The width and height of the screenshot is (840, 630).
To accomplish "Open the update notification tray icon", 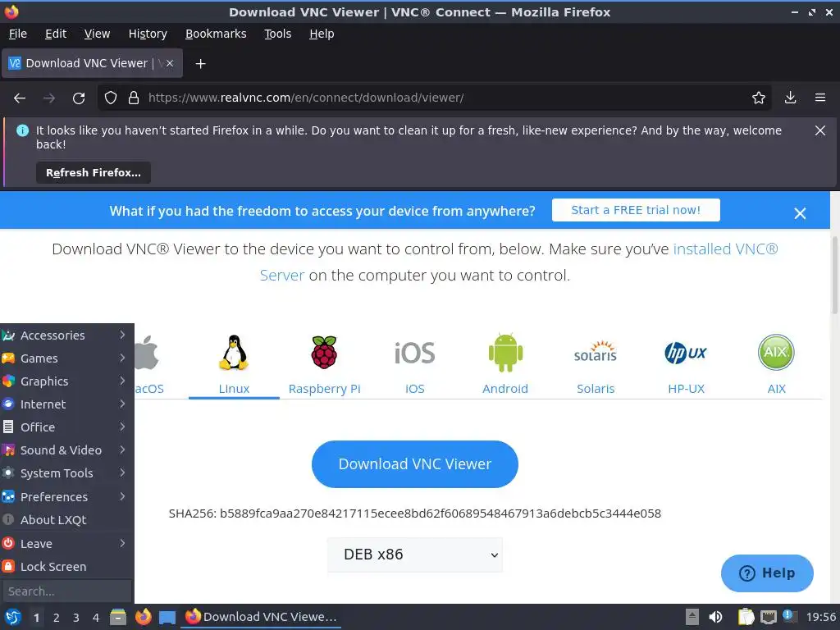I will pos(788,616).
